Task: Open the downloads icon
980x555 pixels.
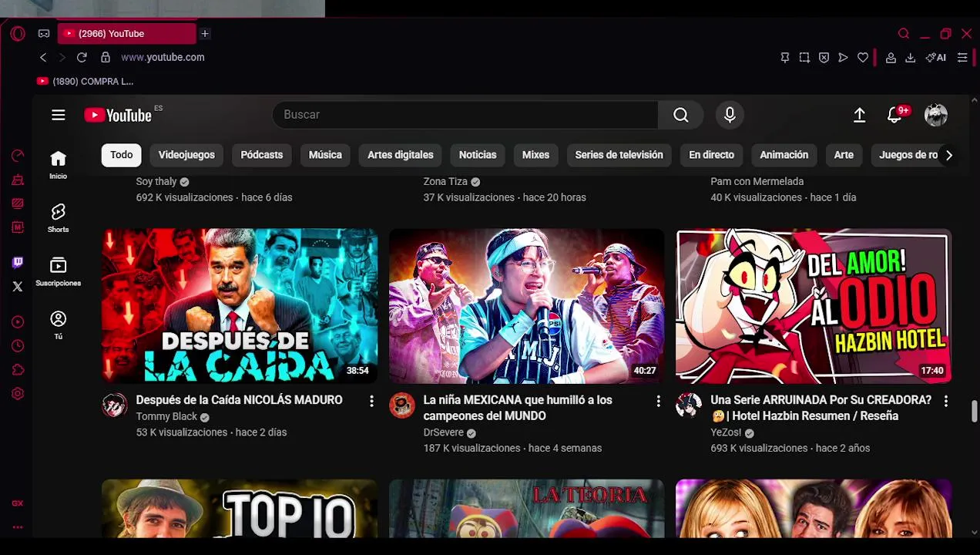Action: click(910, 58)
